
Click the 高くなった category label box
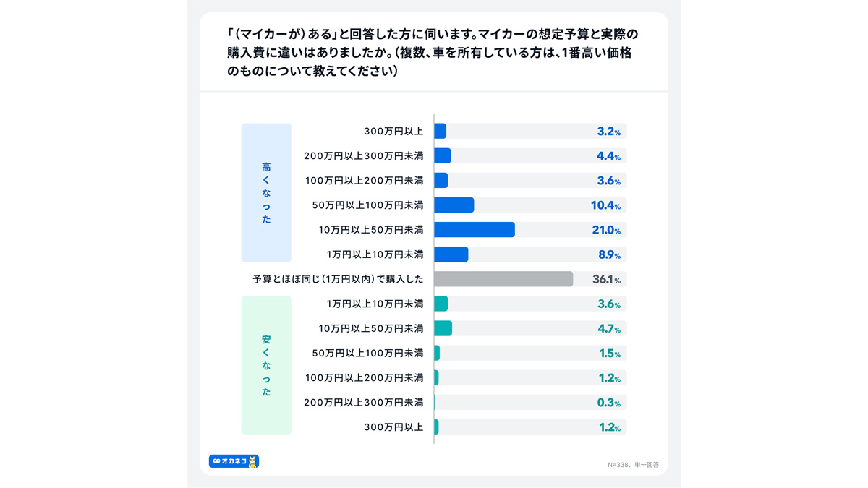click(266, 192)
